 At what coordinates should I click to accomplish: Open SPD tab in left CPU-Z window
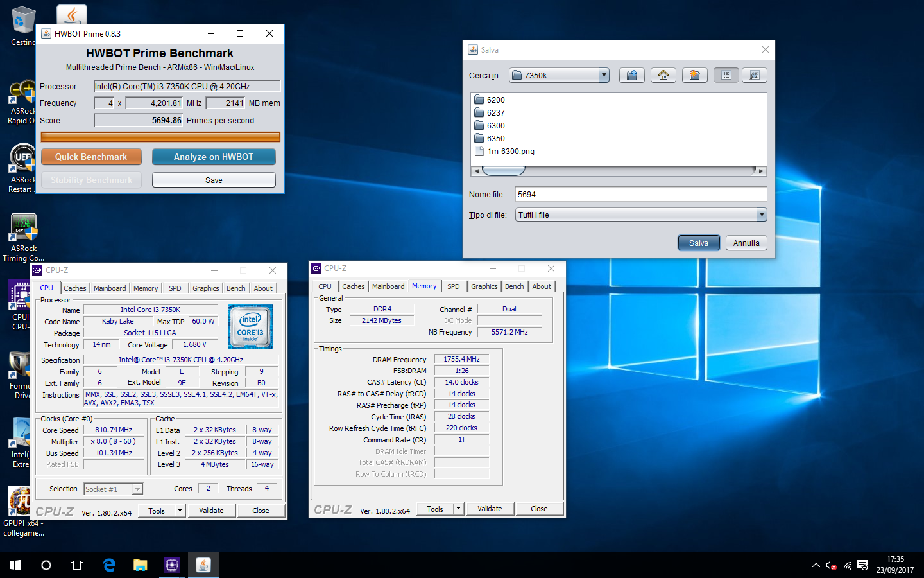click(x=175, y=288)
